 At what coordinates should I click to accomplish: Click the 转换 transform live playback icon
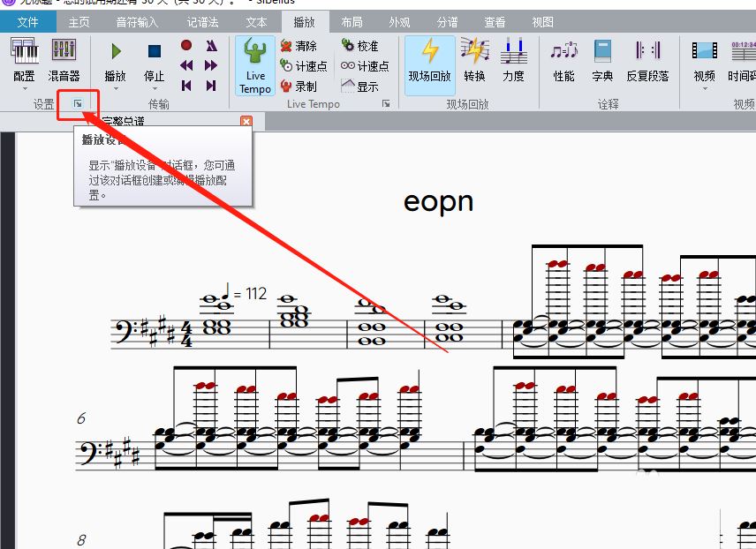pos(474,60)
